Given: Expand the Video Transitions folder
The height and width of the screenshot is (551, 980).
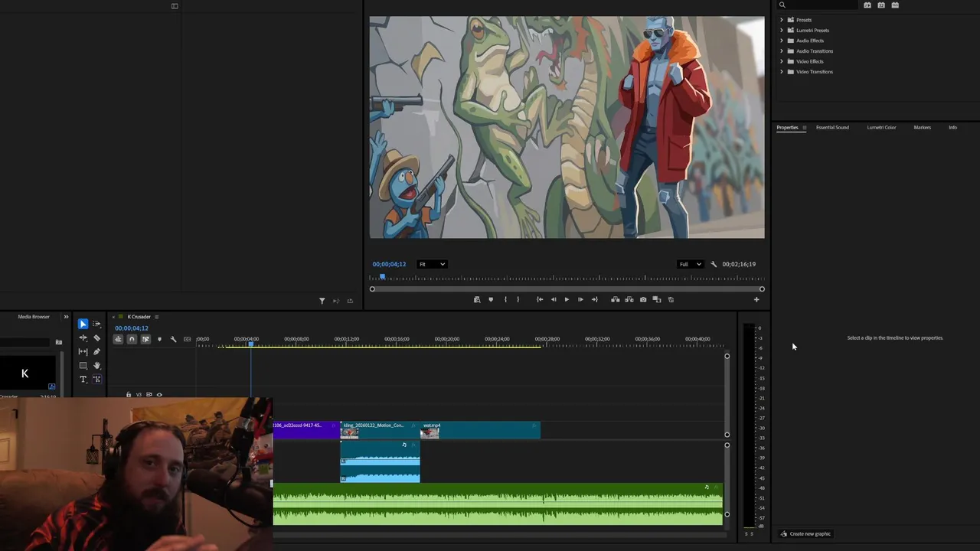Looking at the screenshot, I should pos(782,71).
